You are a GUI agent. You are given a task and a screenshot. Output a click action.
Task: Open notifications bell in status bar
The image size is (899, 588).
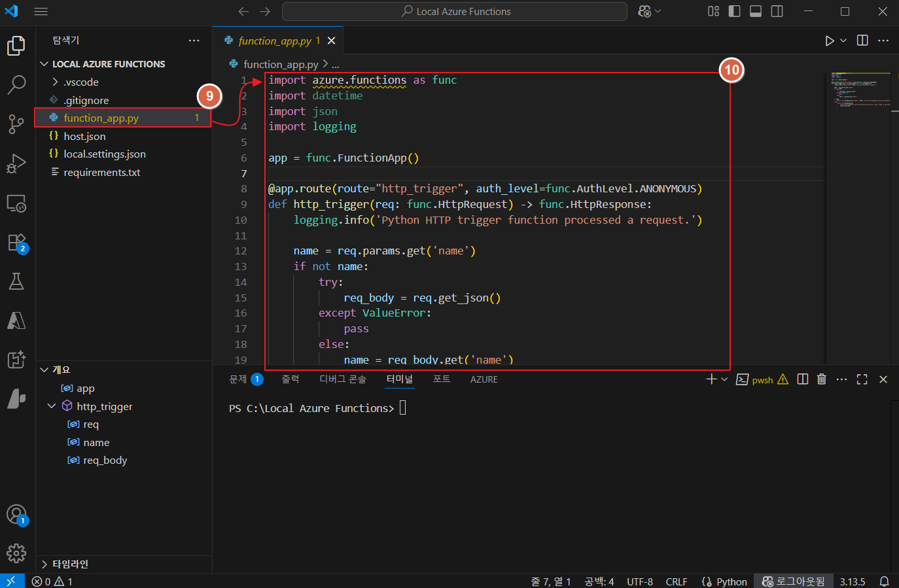coord(884,581)
